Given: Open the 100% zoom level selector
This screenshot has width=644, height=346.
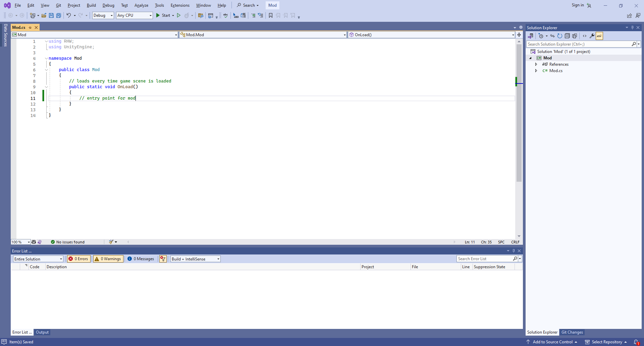Looking at the screenshot, I should coord(20,242).
